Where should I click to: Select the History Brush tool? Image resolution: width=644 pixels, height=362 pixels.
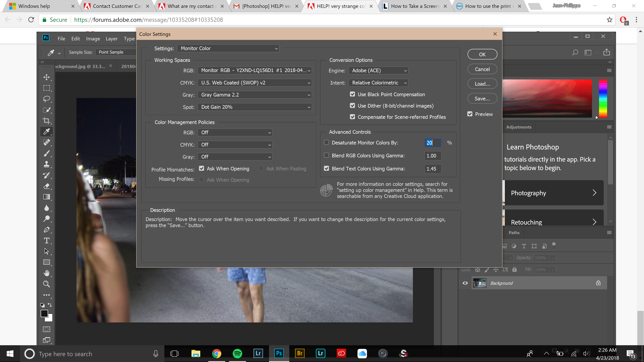coord(46,175)
